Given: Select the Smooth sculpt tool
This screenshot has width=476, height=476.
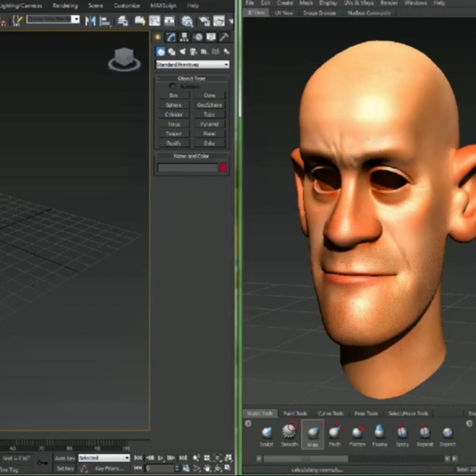Looking at the screenshot, I should [289, 433].
